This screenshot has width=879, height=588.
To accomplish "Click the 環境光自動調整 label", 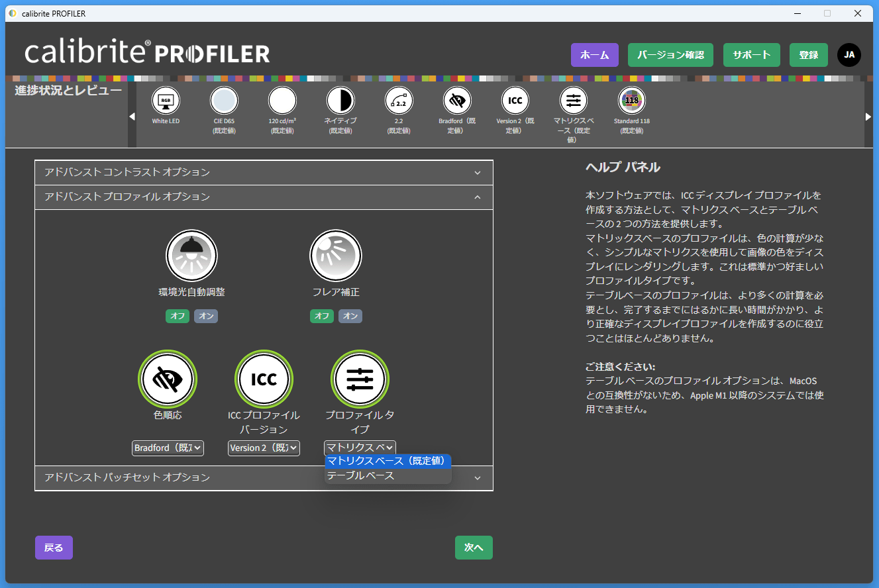I will click(191, 291).
